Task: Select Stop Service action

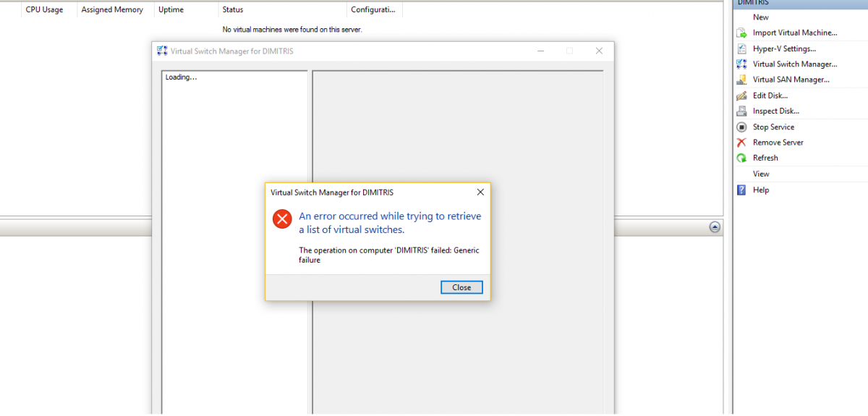Action: click(773, 127)
